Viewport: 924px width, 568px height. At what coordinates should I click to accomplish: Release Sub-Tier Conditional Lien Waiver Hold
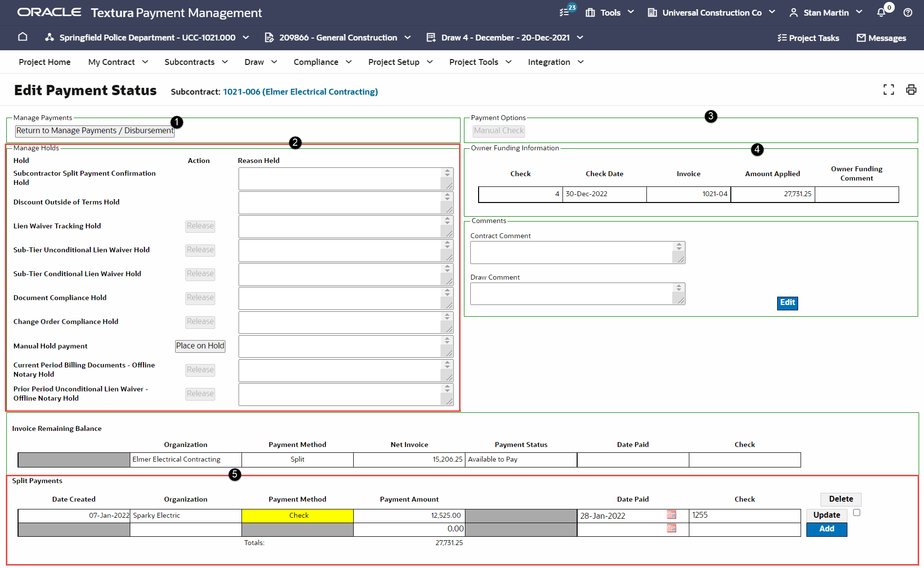(x=200, y=274)
